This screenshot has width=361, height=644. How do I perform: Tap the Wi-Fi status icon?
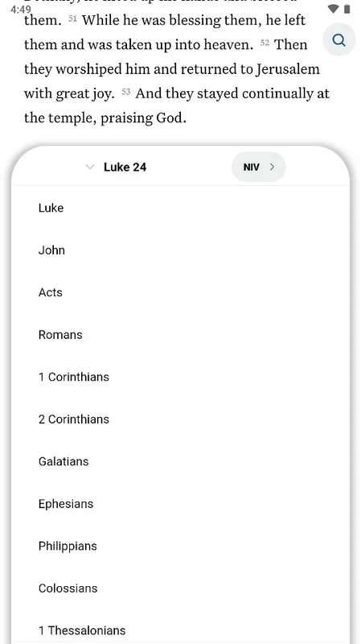(x=334, y=8)
